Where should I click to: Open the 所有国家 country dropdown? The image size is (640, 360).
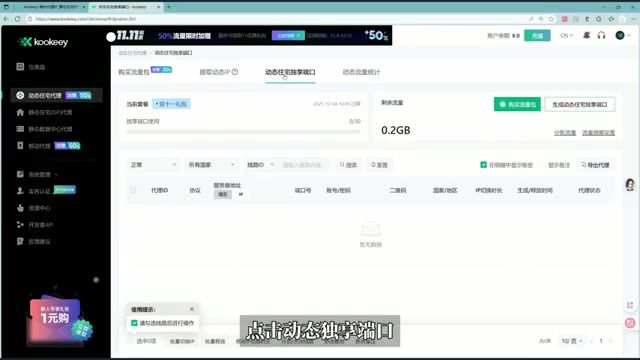pyautogui.click(x=211, y=165)
